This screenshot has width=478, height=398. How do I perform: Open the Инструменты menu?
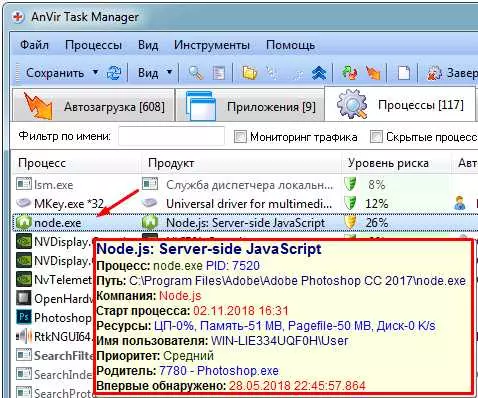click(x=212, y=45)
